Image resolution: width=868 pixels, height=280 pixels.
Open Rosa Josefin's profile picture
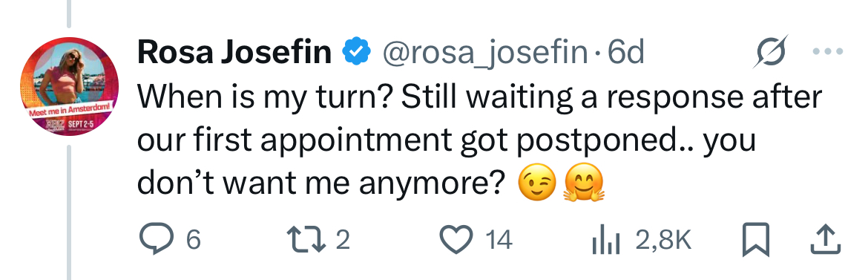69,86
